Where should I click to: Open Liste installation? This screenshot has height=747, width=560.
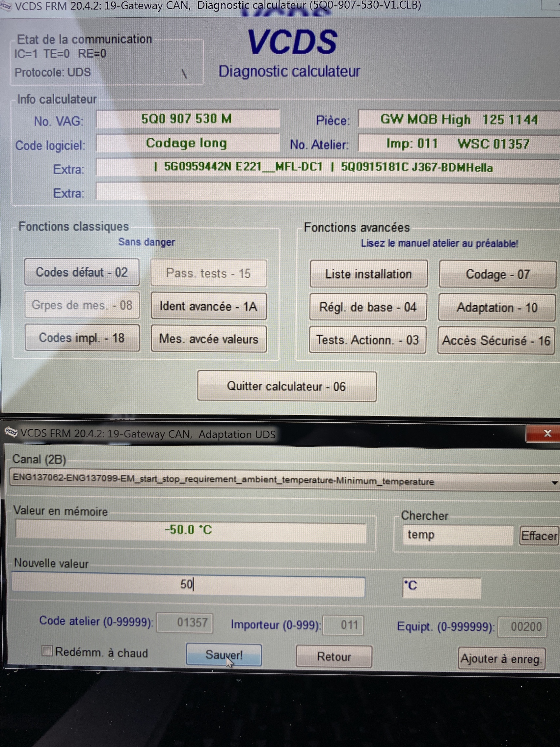[369, 274]
